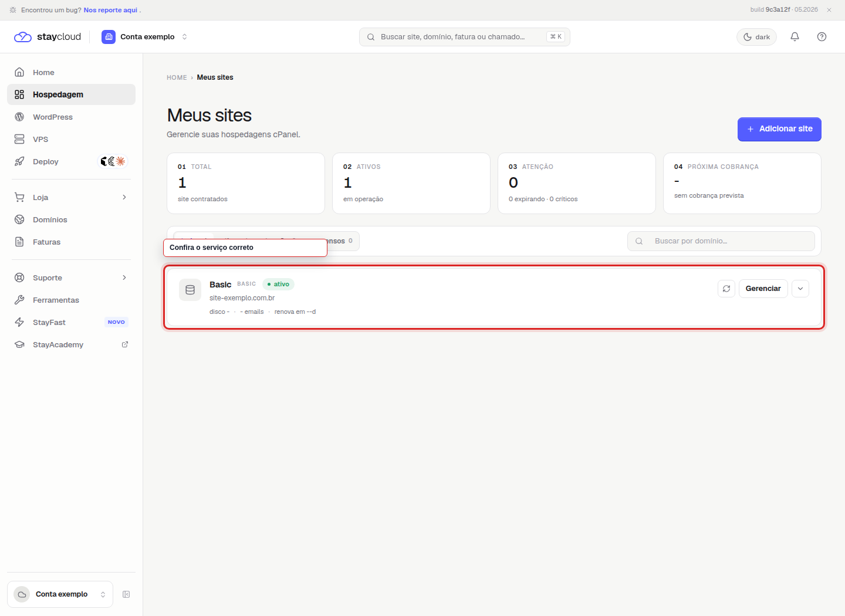
Task: Click the Deploy rocket icon
Action: (19, 161)
